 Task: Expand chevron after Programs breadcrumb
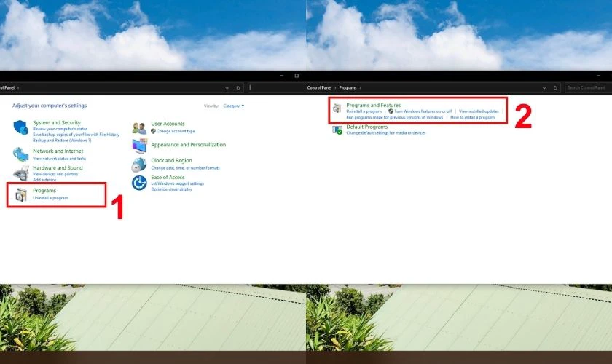[x=360, y=88]
